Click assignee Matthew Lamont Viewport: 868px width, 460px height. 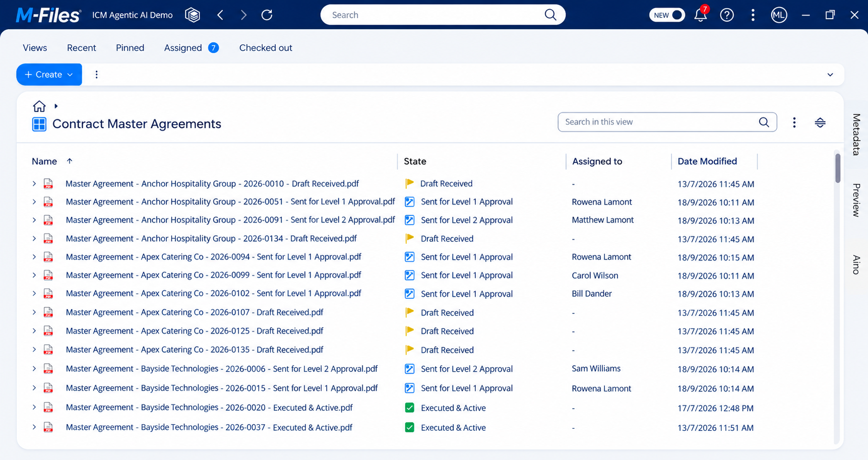click(603, 220)
